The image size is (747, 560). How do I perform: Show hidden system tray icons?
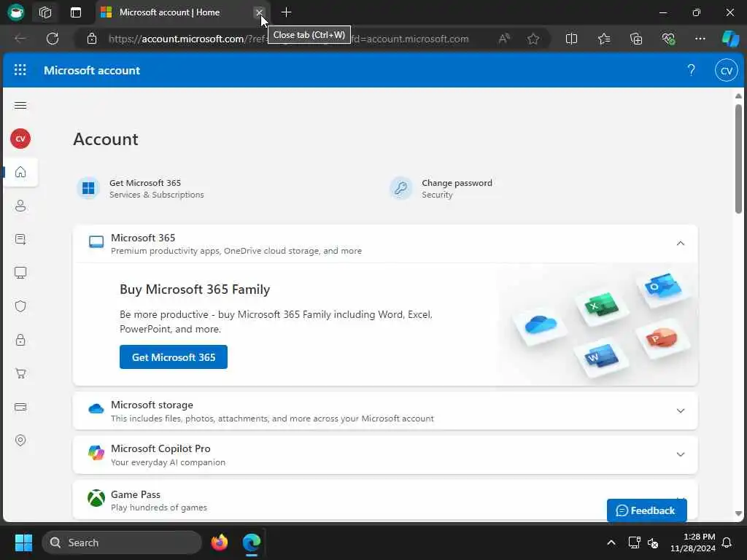611,542
